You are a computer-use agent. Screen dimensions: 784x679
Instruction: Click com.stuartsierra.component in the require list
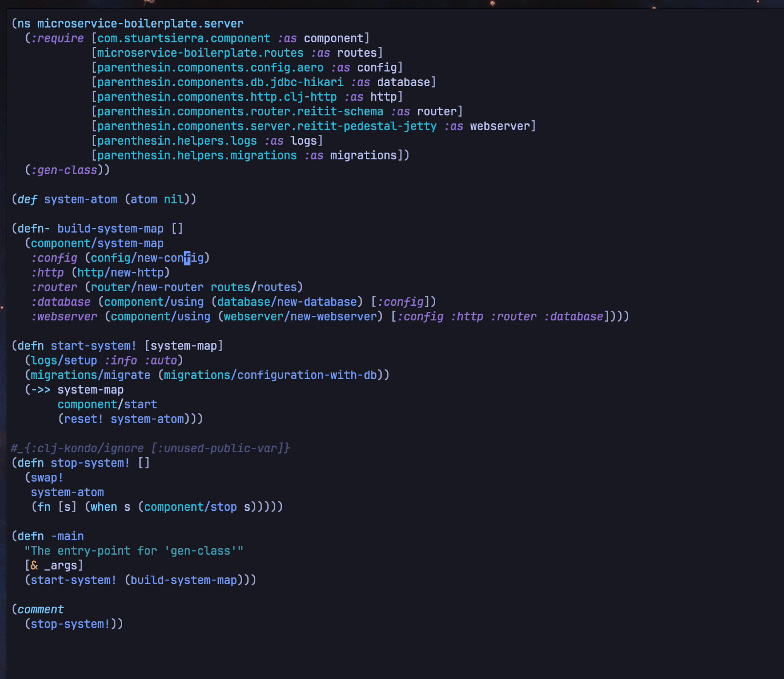pos(183,38)
